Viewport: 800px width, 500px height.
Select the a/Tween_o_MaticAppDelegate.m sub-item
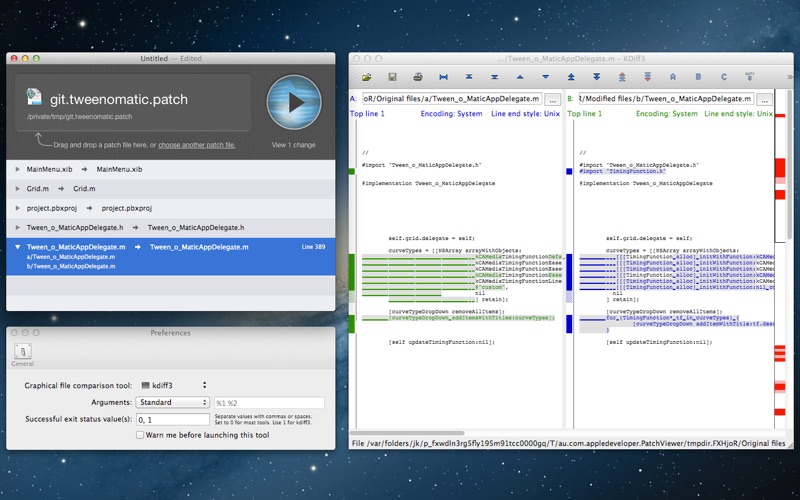71,257
